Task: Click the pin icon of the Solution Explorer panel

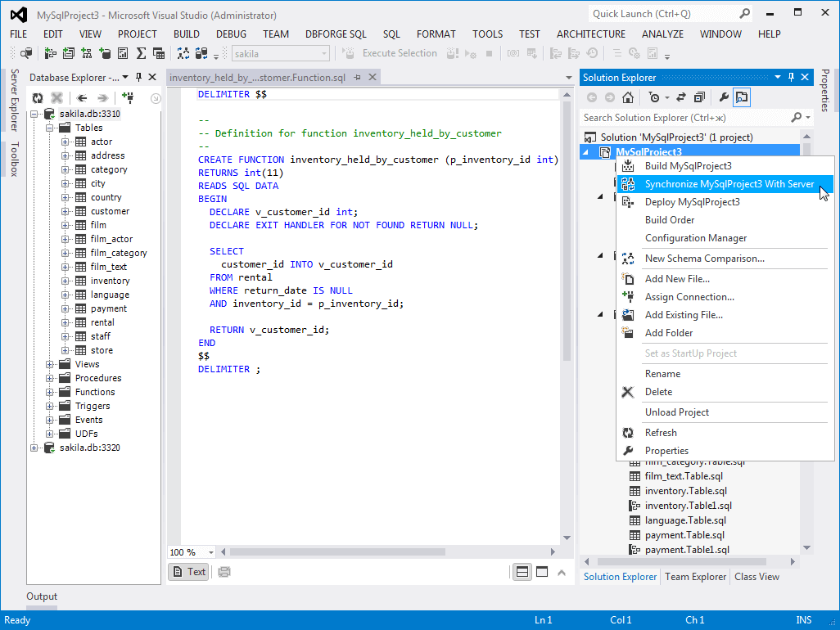Action: click(x=791, y=77)
